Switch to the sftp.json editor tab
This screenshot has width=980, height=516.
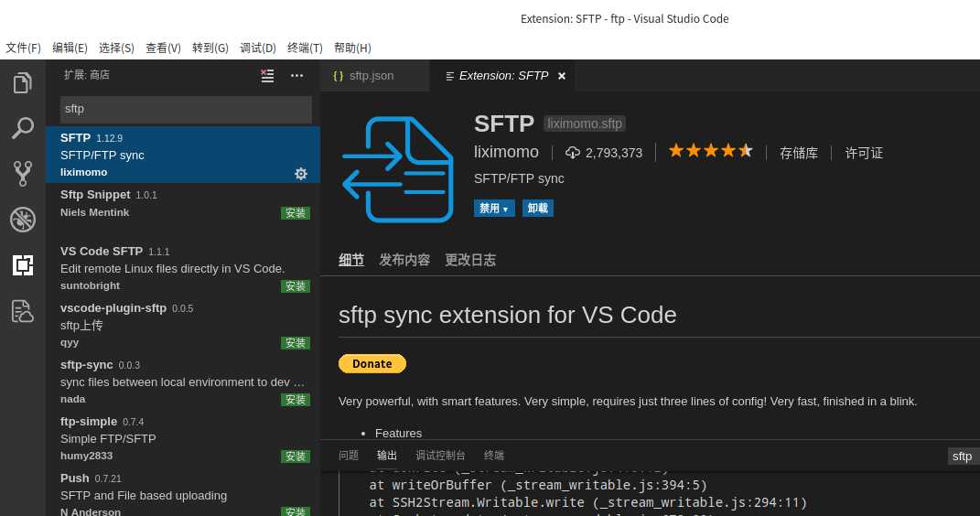(374, 76)
